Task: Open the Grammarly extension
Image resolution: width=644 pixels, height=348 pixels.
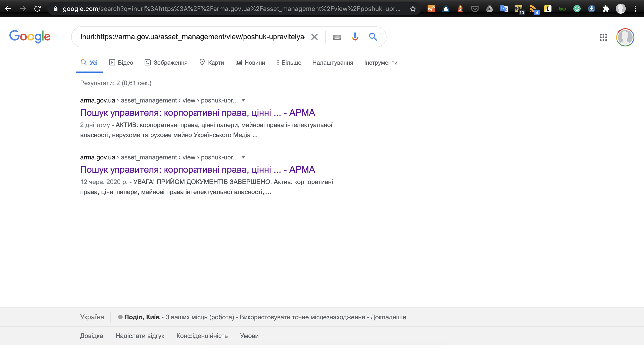Action: point(577,9)
